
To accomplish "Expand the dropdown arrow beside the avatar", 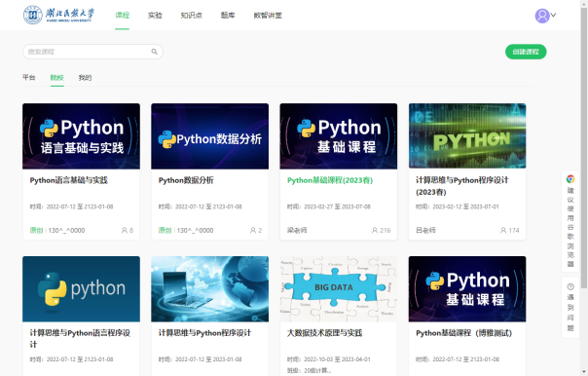I will [553, 15].
